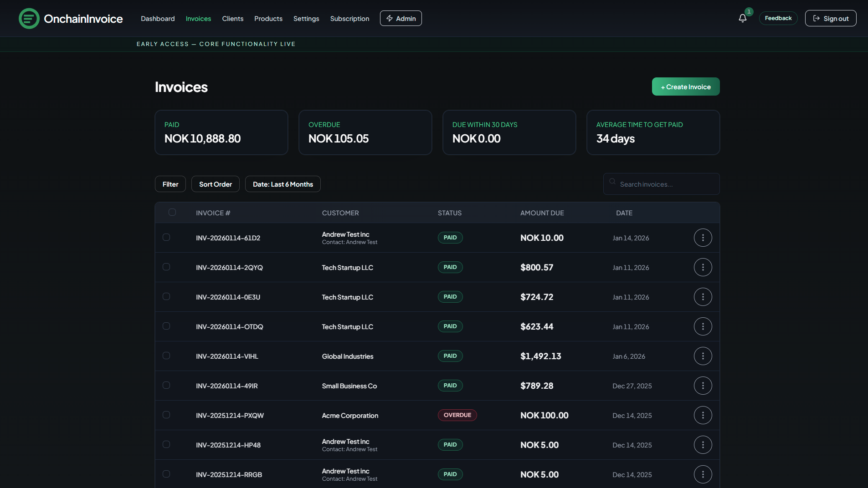Open the OnchainInvoice logo icon
The image size is (868, 488).
click(x=29, y=18)
